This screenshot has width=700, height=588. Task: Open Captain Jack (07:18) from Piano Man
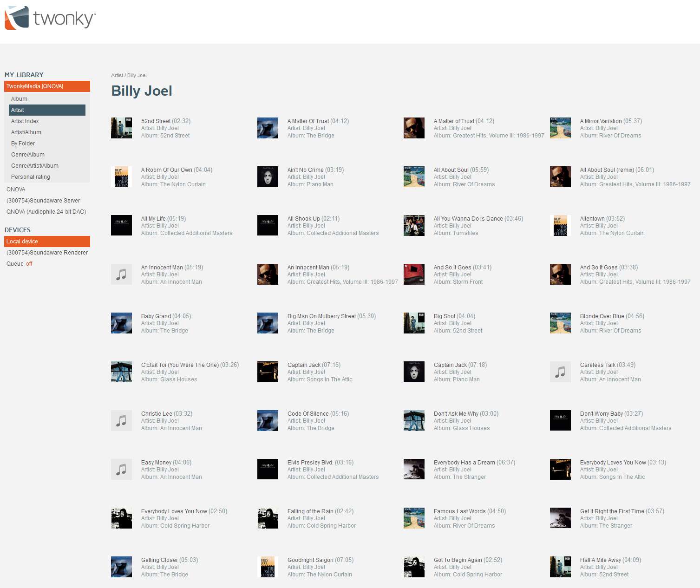[x=450, y=365]
